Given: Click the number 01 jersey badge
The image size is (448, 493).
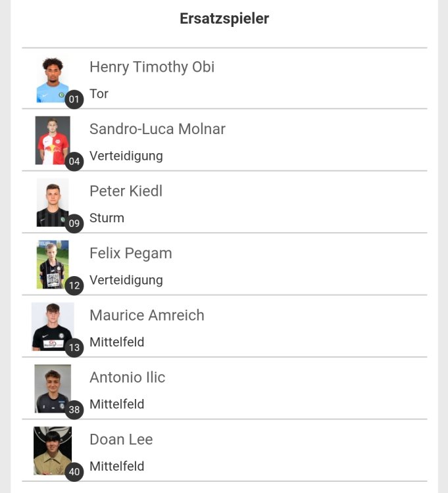Looking at the screenshot, I should point(74,100).
